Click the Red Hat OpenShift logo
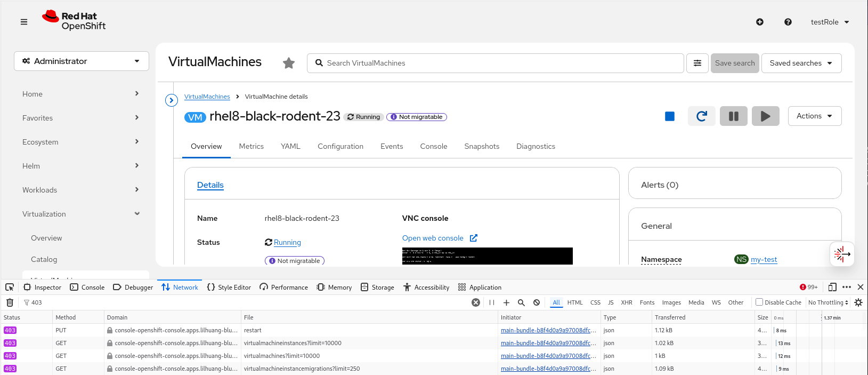This screenshot has height=375, width=868. (x=74, y=21)
